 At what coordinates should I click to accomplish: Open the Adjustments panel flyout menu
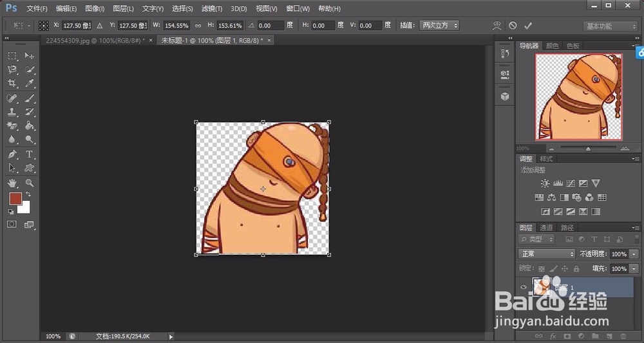636,159
